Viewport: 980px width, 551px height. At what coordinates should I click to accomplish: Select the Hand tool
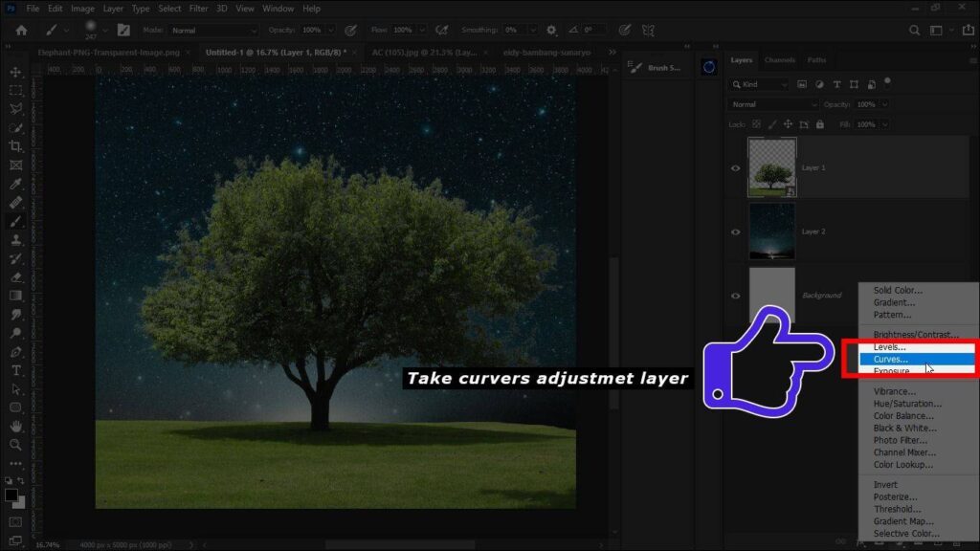click(x=15, y=427)
